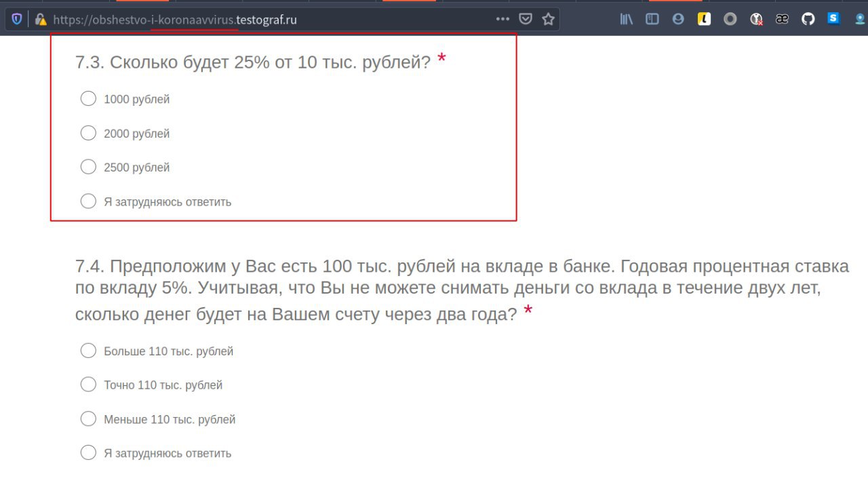868x493 pixels.
Task: Pick Я затрудняюсь ответить in question 7.3
Action: coord(88,201)
